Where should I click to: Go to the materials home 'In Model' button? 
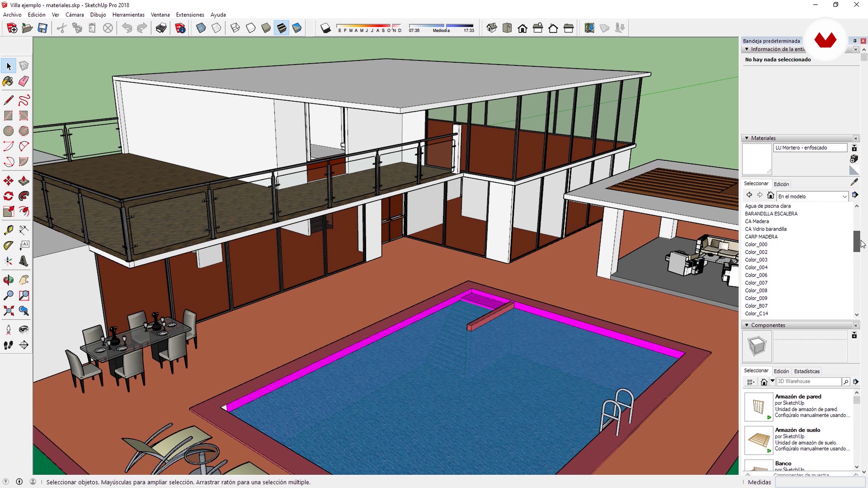point(770,195)
